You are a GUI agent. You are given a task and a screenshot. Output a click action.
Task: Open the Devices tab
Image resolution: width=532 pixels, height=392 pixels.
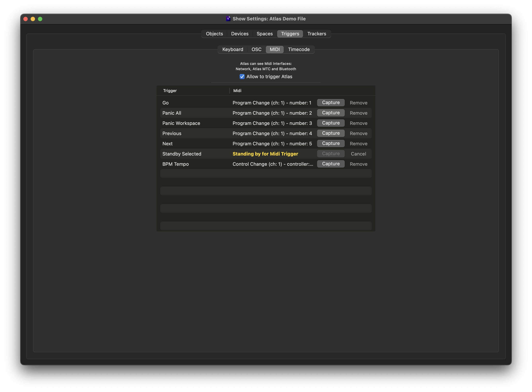(240, 34)
